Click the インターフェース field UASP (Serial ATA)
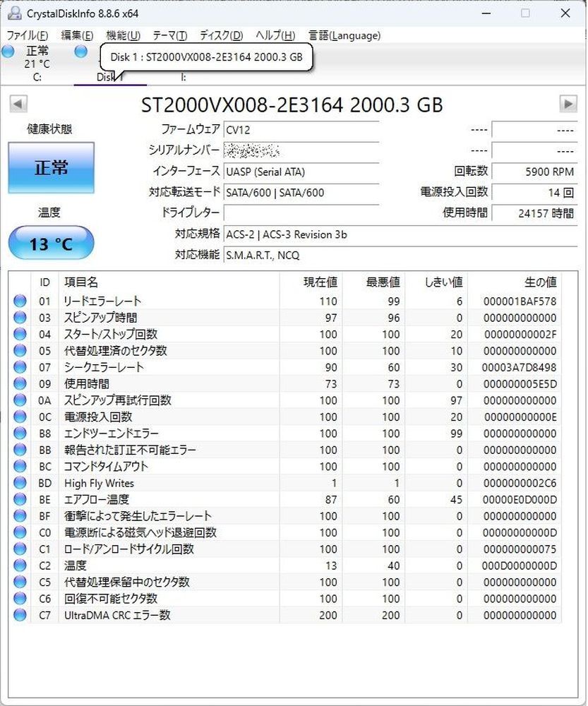This screenshot has width=588, height=706. coord(301,172)
